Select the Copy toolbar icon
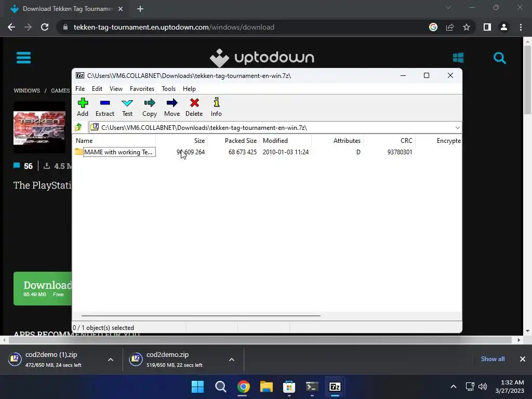Viewport: 532px width, 399px height. click(150, 107)
